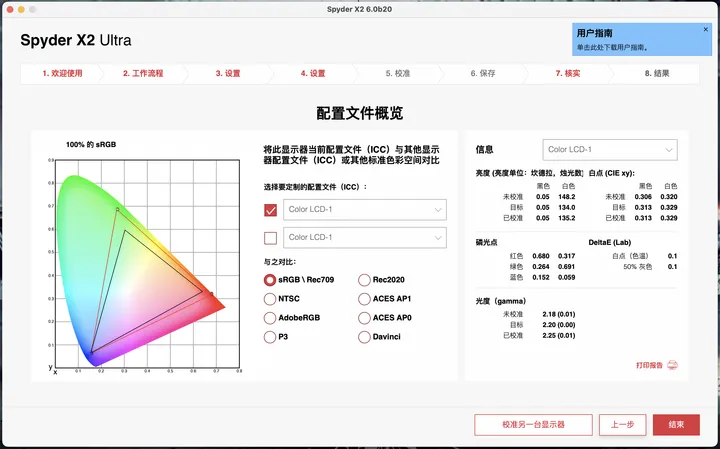Image resolution: width=720 pixels, height=449 pixels.
Task: Open the 打印报告 link
Action: [649, 365]
